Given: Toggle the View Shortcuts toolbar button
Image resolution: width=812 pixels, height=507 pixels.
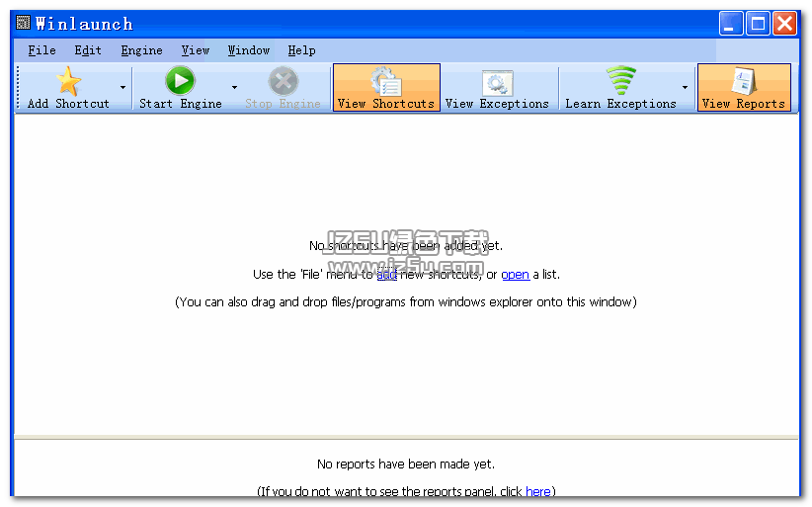Looking at the screenshot, I should pos(386,88).
